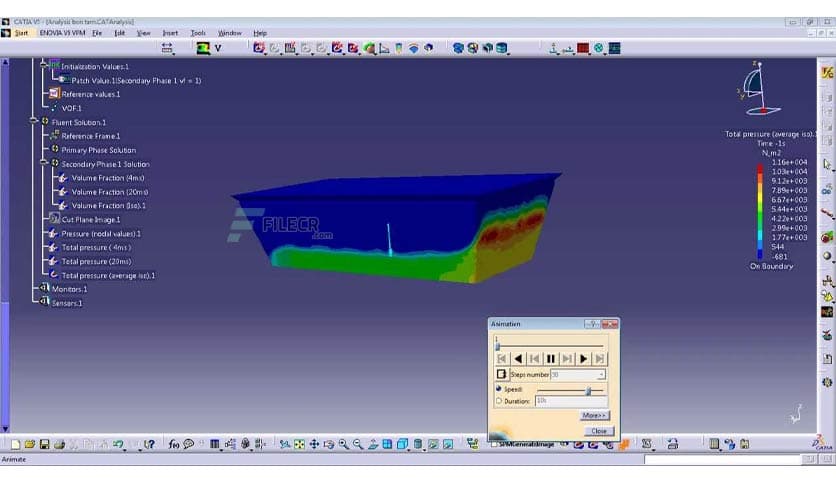Click the Save disk icon

click(x=45, y=444)
